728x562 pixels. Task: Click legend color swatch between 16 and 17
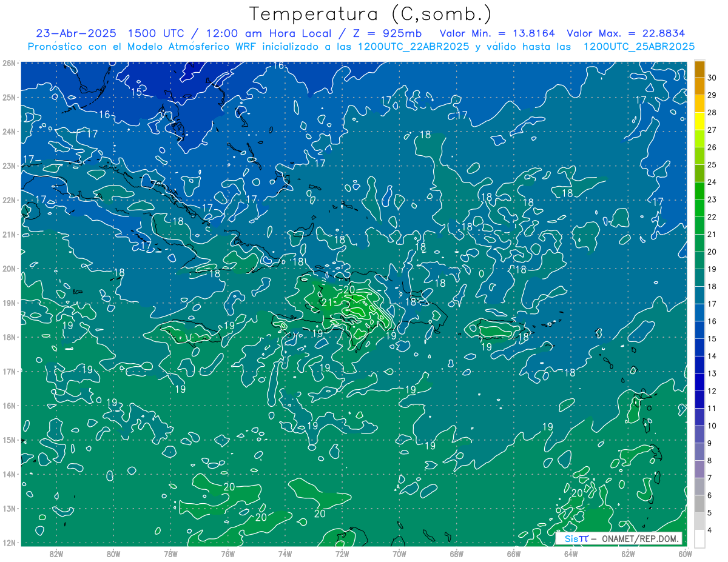tap(699, 312)
